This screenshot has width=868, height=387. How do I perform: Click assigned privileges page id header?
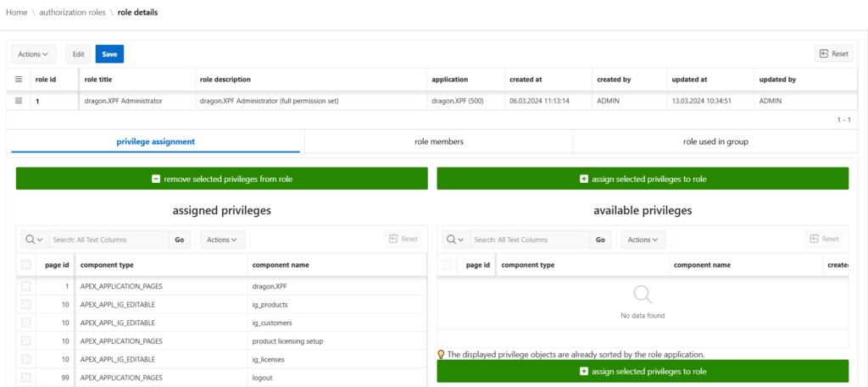[x=55, y=265]
